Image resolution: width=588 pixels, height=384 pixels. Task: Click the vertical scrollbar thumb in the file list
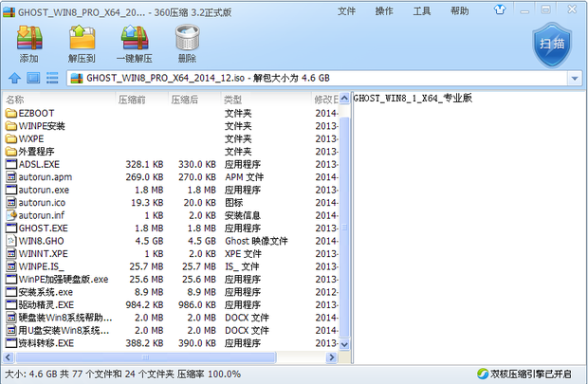click(344, 228)
